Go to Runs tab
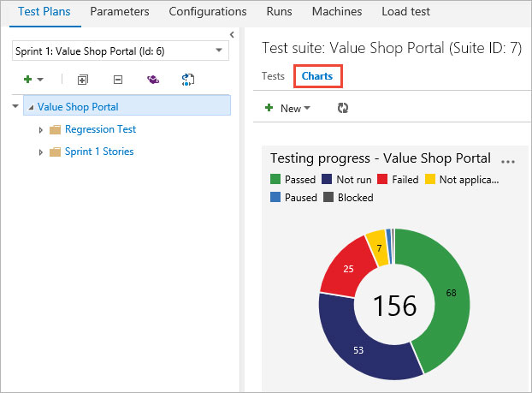This screenshot has height=393, width=532. [279, 11]
